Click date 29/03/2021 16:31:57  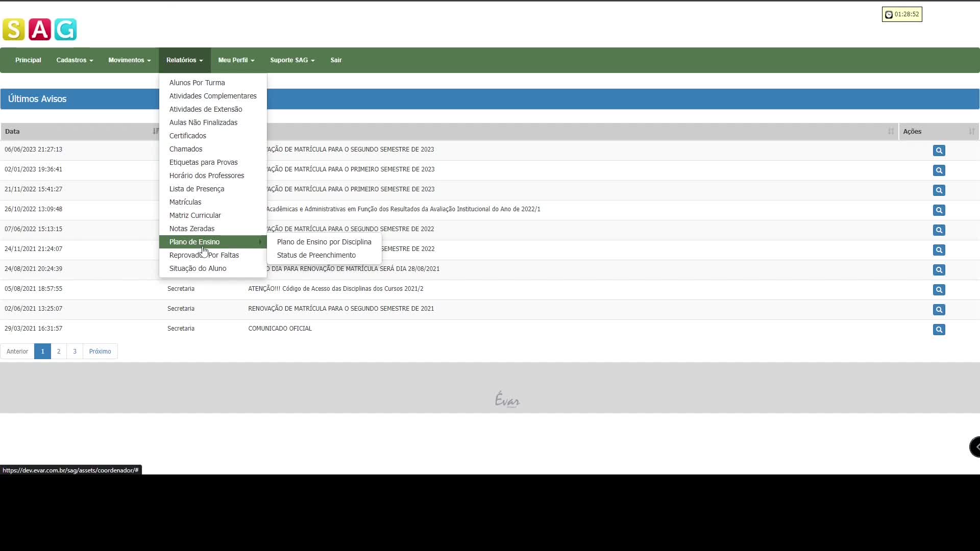pos(33,329)
